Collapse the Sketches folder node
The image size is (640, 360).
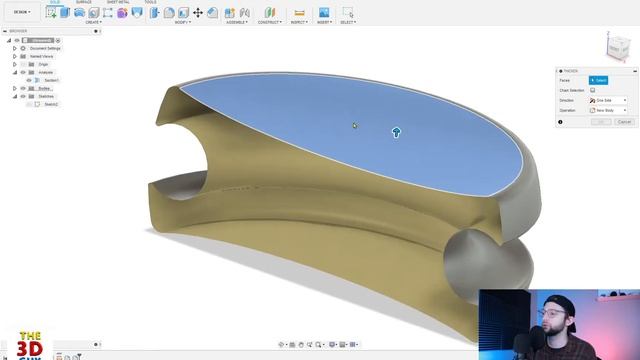tap(15, 96)
